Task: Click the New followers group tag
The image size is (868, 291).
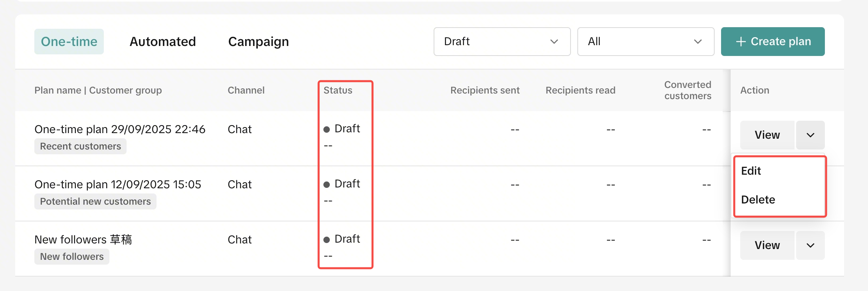Action: coord(72,257)
